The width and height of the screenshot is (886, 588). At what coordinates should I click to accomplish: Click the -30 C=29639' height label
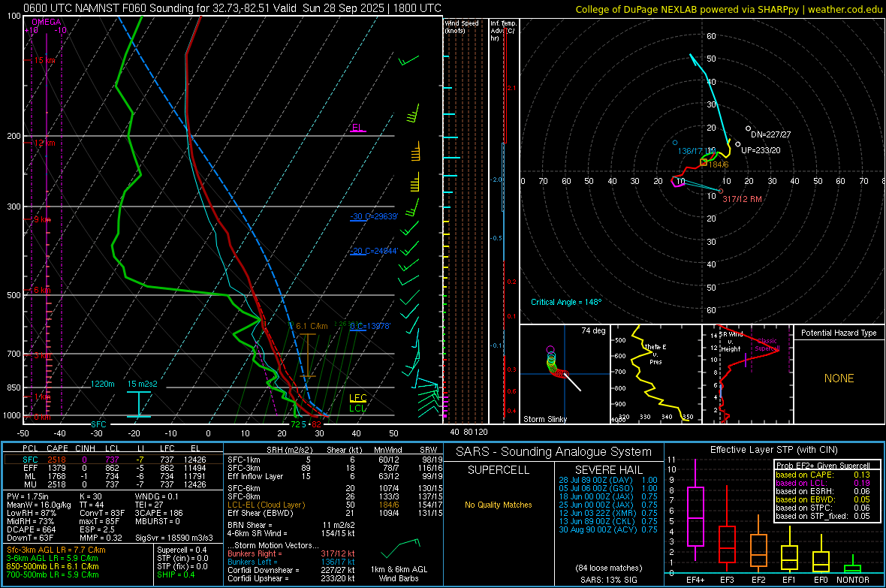click(x=374, y=216)
